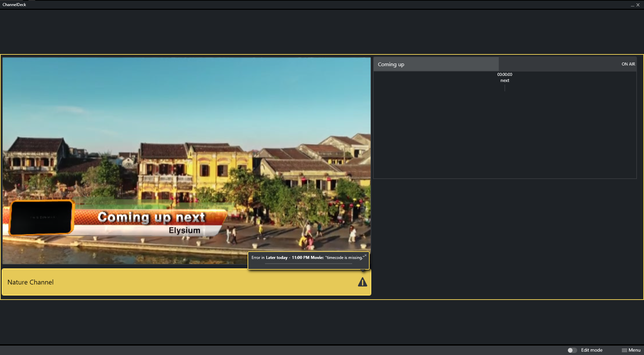The width and height of the screenshot is (644, 355).
Task: Click the error popup progress bar
Action: pyautogui.click(x=308, y=264)
